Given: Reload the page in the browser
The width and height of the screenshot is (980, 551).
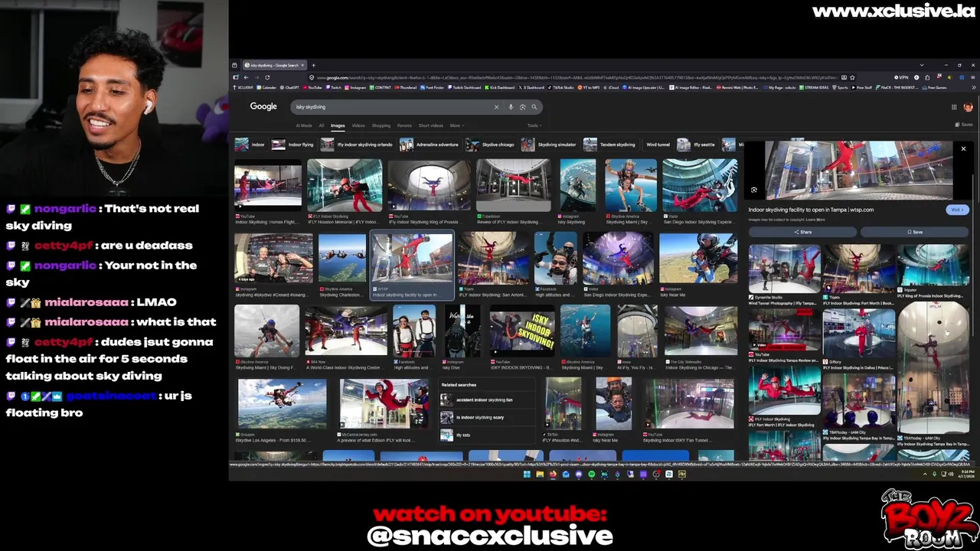Looking at the screenshot, I should pyautogui.click(x=267, y=77).
